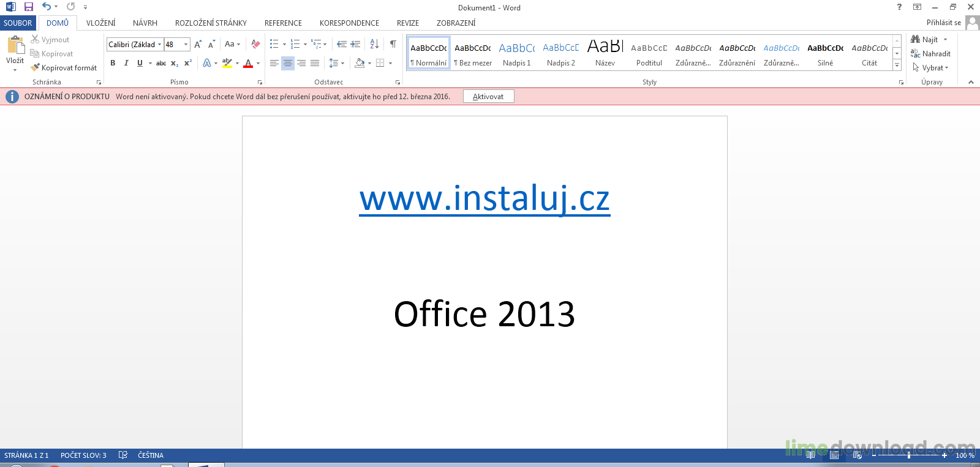Switch to the VLOŽENÍ tab
Viewport: 980px width, 467px height.
point(100,23)
